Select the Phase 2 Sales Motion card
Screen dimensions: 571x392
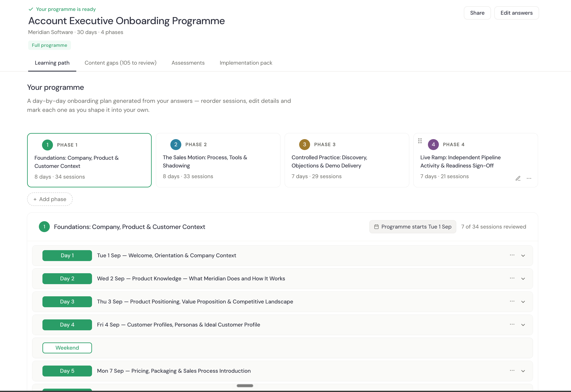click(x=218, y=160)
